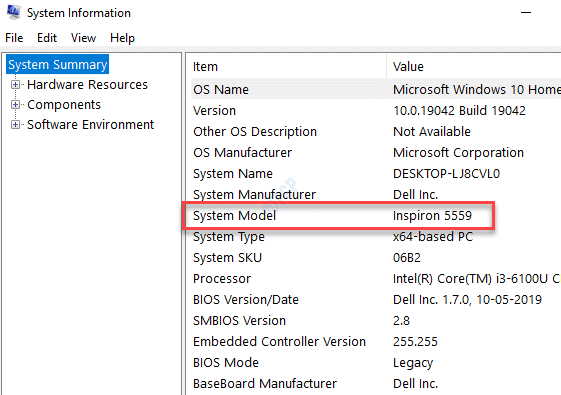Select the Embedded Controller Version row

pyautogui.click(x=376, y=342)
